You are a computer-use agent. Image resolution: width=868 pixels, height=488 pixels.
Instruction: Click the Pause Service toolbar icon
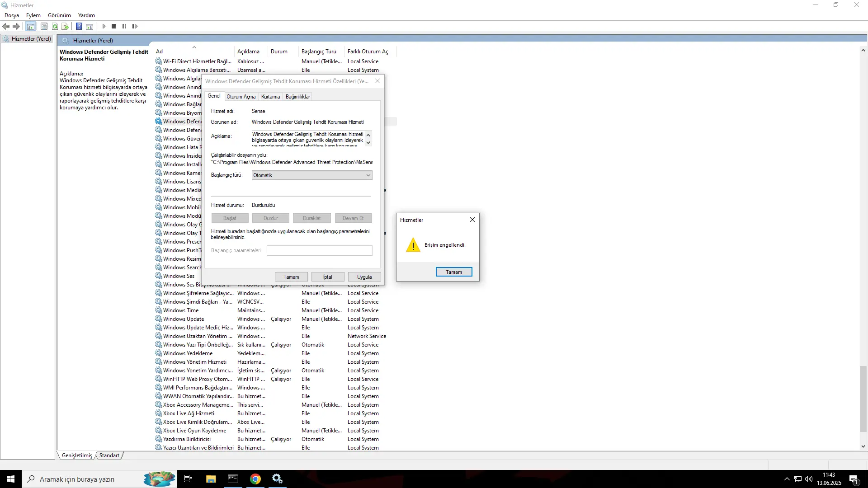124,26
